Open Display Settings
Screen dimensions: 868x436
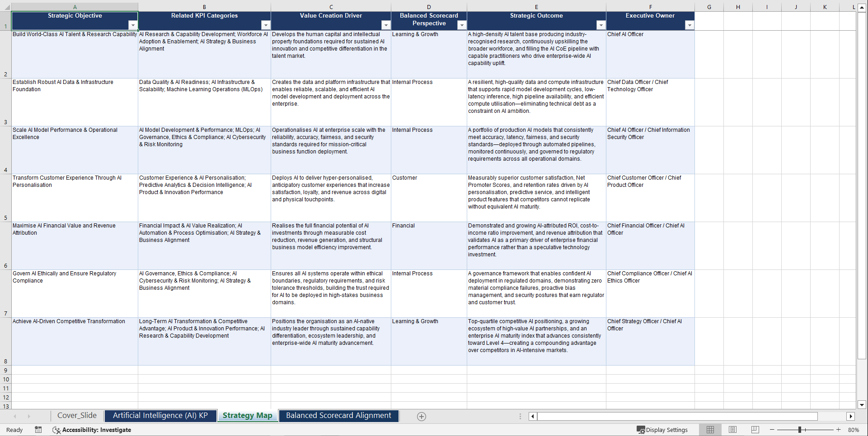662,430
